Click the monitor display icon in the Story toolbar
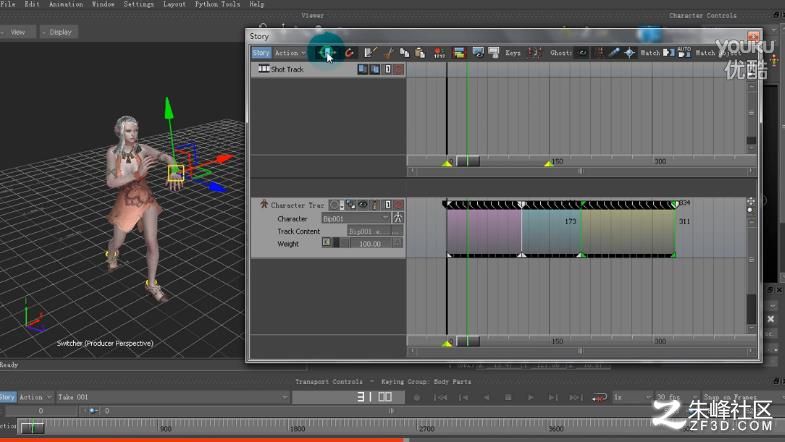Viewport: 785px width, 442px height. [478, 53]
